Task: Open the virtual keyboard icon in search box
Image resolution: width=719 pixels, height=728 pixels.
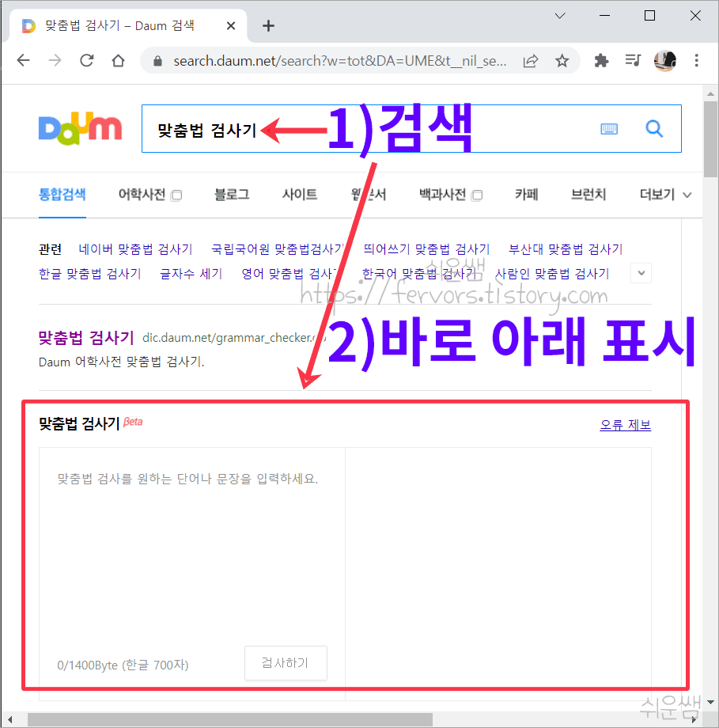Action: (609, 129)
